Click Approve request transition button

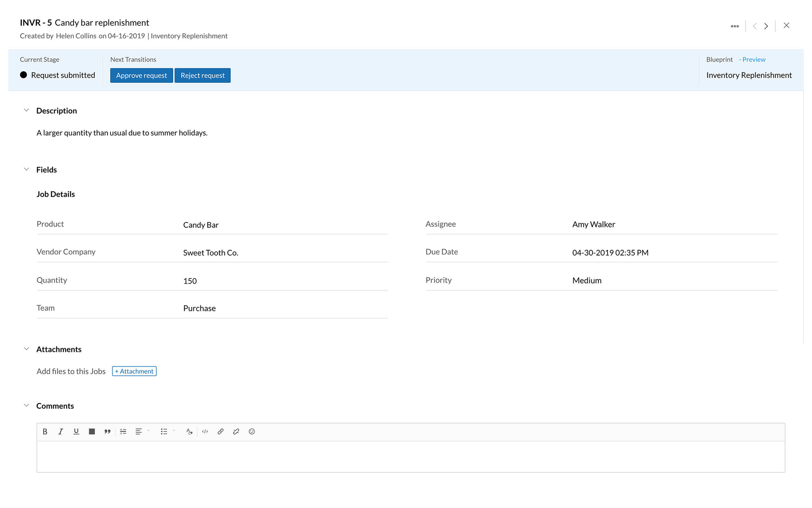(141, 75)
